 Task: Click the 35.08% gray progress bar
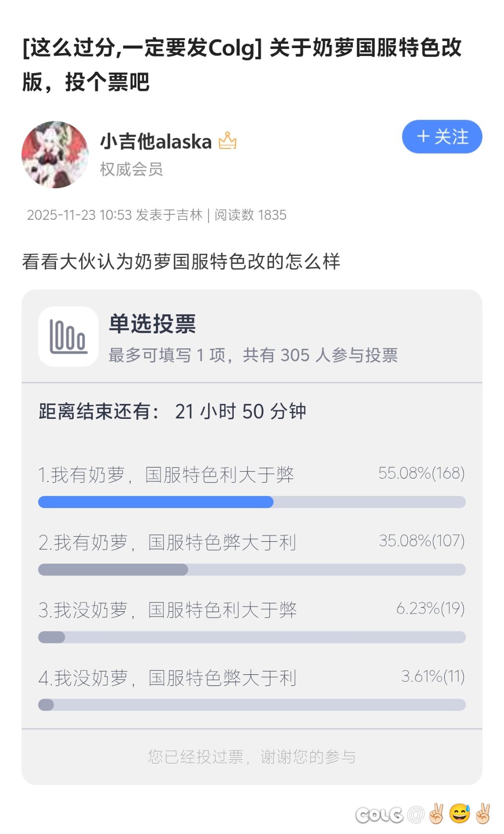pyautogui.click(x=113, y=570)
